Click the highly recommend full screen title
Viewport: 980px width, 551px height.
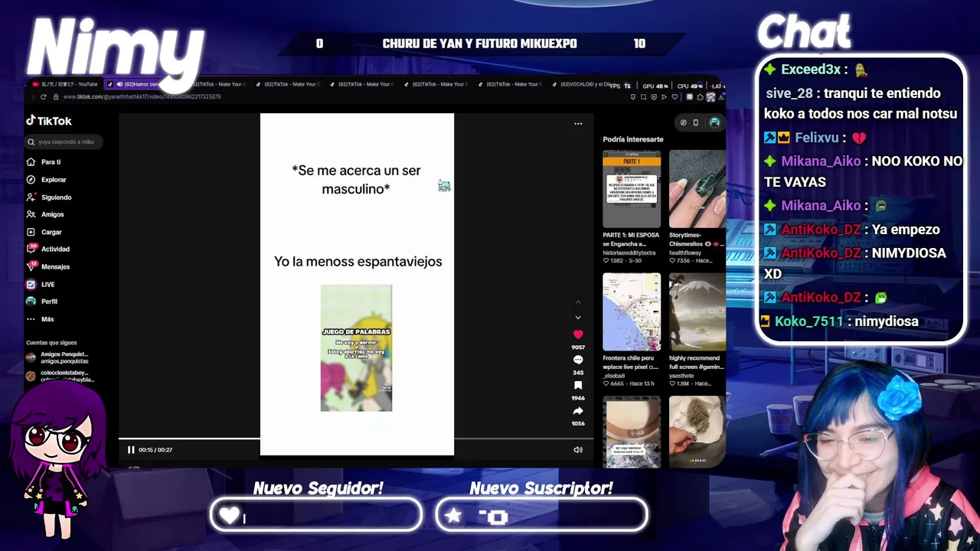coord(696,362)
